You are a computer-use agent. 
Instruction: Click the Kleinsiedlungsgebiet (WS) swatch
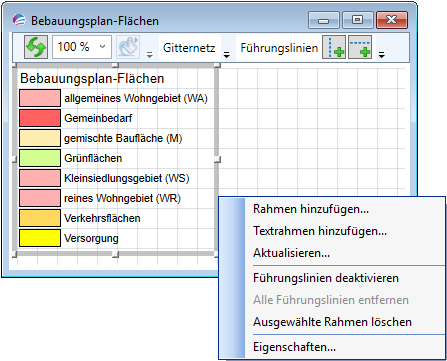(40, 178)
